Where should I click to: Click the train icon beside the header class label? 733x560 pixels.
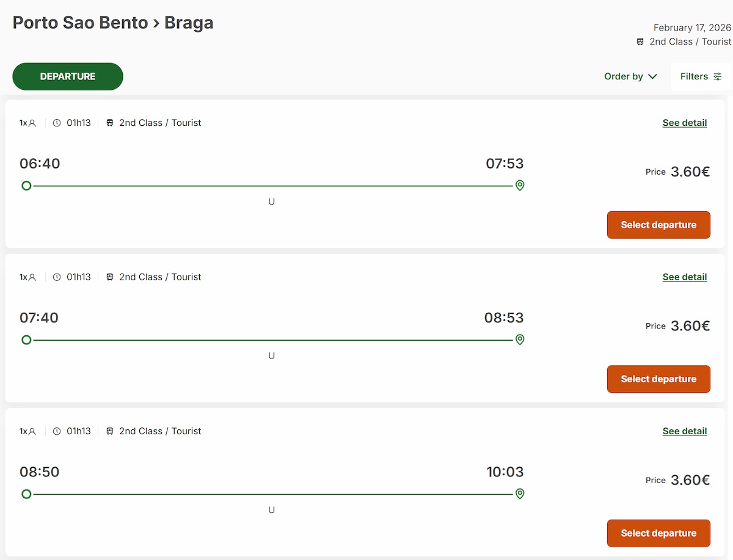click(x=640, y=42)
